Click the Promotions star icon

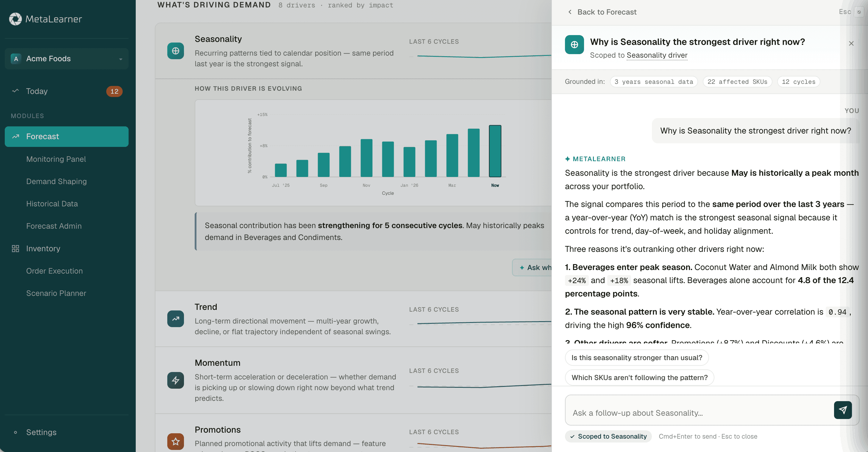click(x=176, y=442)
